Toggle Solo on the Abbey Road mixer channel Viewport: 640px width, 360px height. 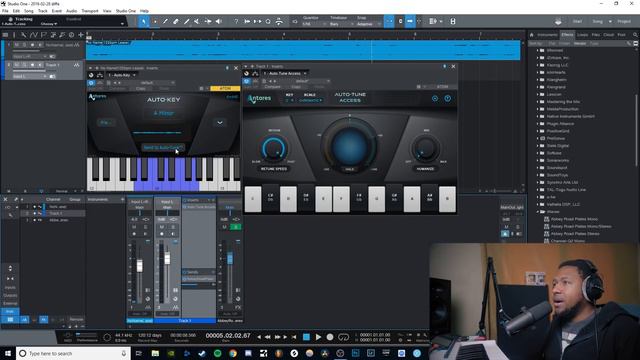pos(236,227)
